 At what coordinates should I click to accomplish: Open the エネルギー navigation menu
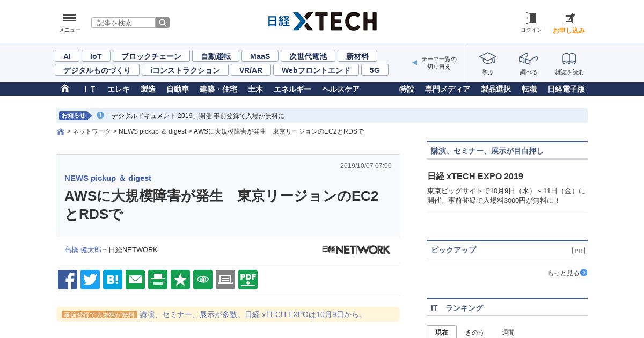292,89
